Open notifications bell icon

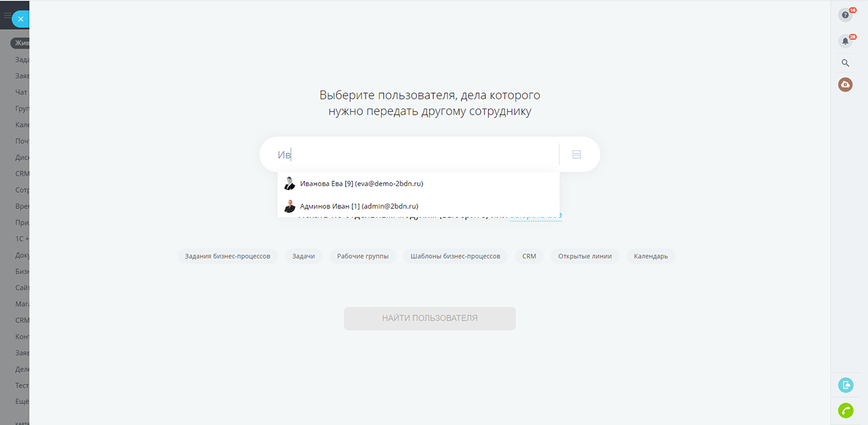click(845, 41)
